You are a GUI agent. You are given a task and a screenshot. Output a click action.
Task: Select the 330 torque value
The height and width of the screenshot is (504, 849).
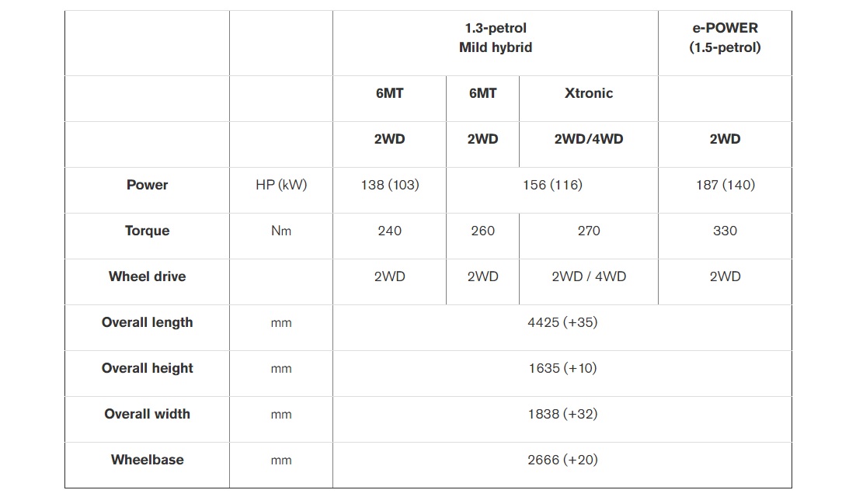(725, 231)
